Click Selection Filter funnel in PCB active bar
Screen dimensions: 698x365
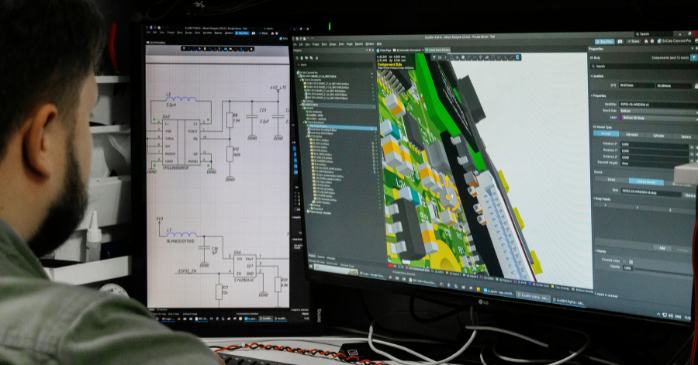pyautogui.click(x=434, y=57)
